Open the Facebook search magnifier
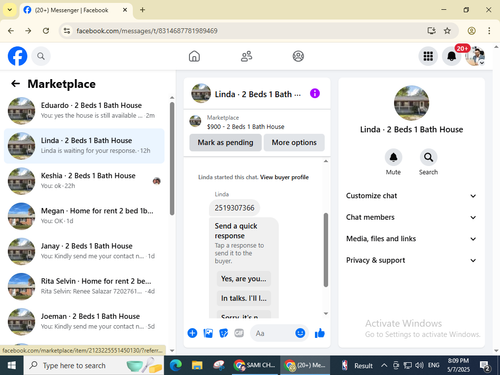500x375 pixels. point(41,56)
